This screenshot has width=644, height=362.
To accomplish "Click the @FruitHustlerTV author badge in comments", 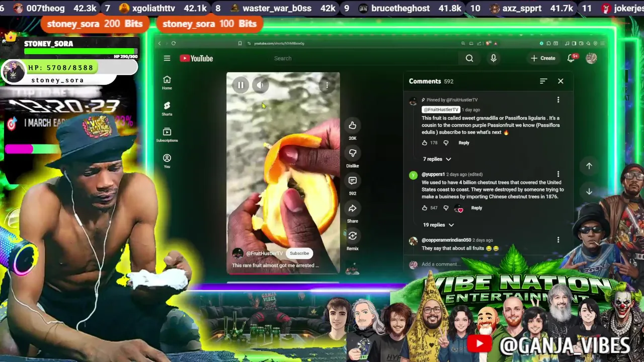I will tap(441, 110).
